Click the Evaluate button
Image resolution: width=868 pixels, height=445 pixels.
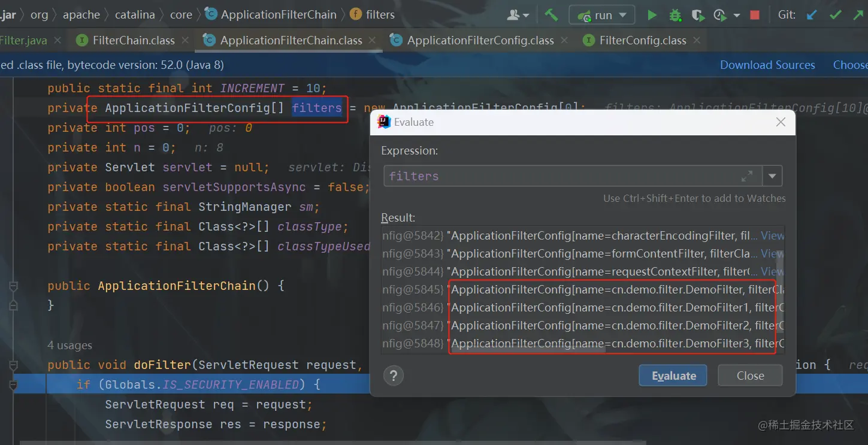pyautogui.click(x=673, y=376)
